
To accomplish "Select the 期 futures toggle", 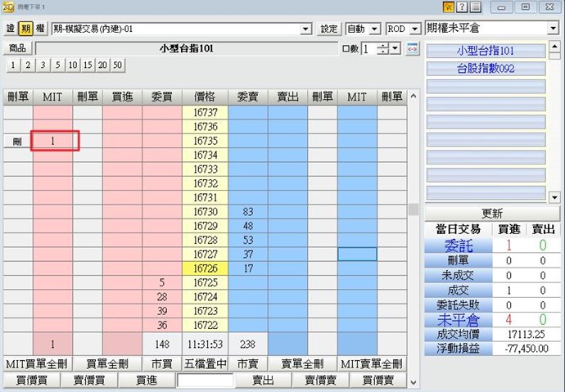I will (x=25, y=29).
